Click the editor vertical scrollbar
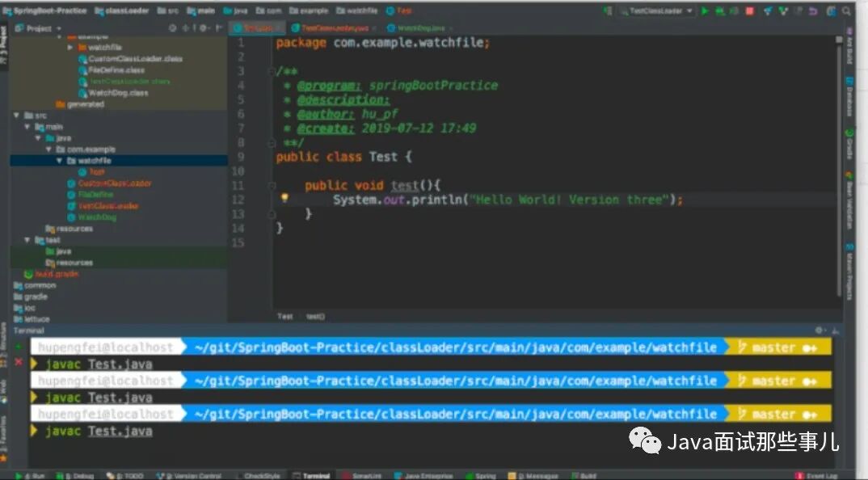The height and width of the screenshot is (480, 868). coord(839,171)
